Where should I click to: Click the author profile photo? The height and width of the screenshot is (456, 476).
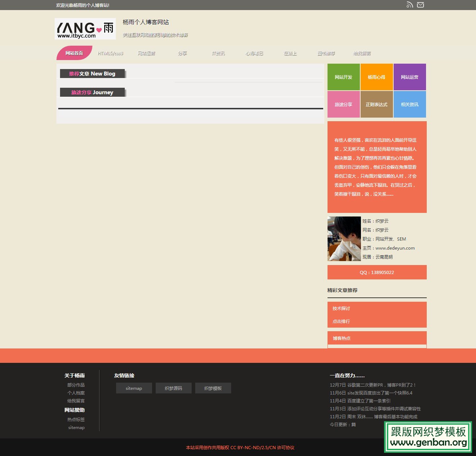pos(344,239)
